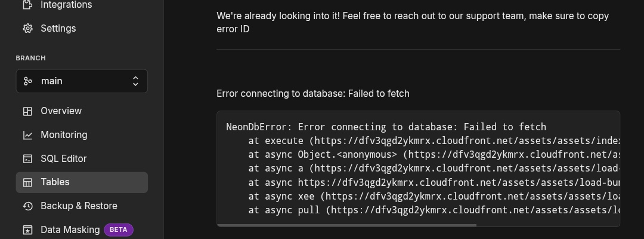The height and width of the screenshot is (239, 644).
Task: Click the Monitoring chart icon
Action: pyautogui.click(x=27, y=135)
